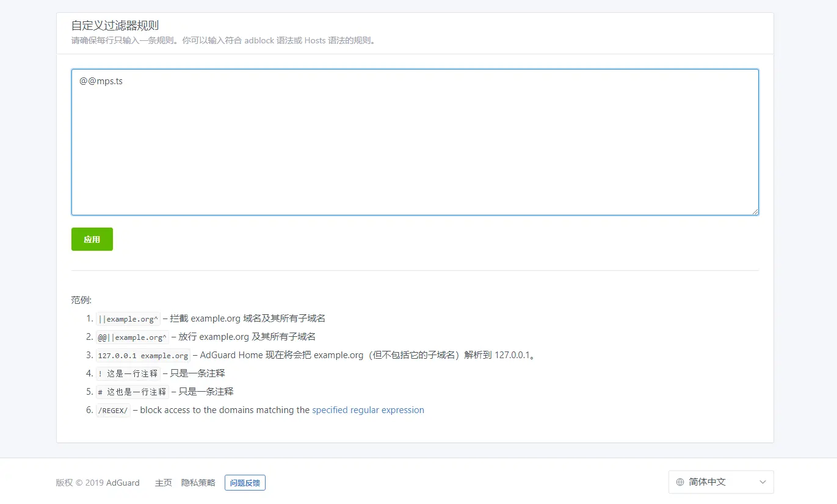Click the '版权 © 2019 AdGuard' footer text

(x=98, y=483)
